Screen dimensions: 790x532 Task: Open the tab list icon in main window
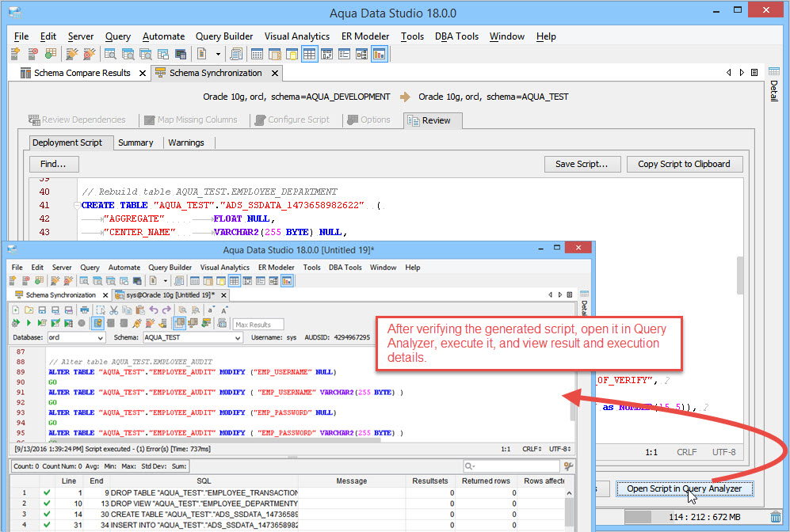click(754, 73)
